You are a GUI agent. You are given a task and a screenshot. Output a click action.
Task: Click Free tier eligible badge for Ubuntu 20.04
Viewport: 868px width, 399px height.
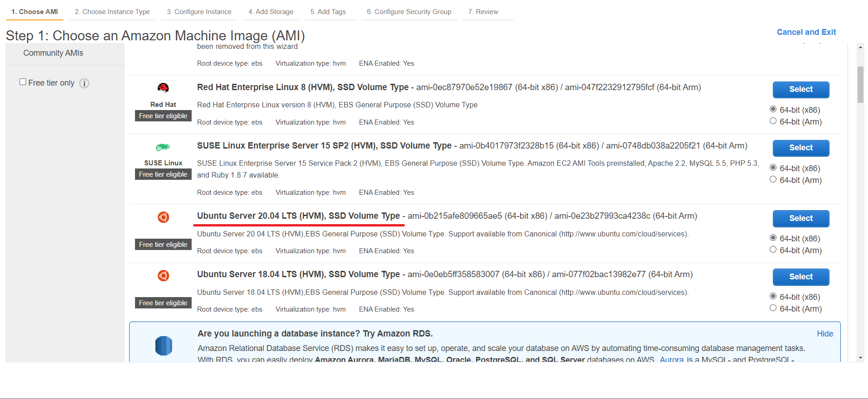point(163,245)
